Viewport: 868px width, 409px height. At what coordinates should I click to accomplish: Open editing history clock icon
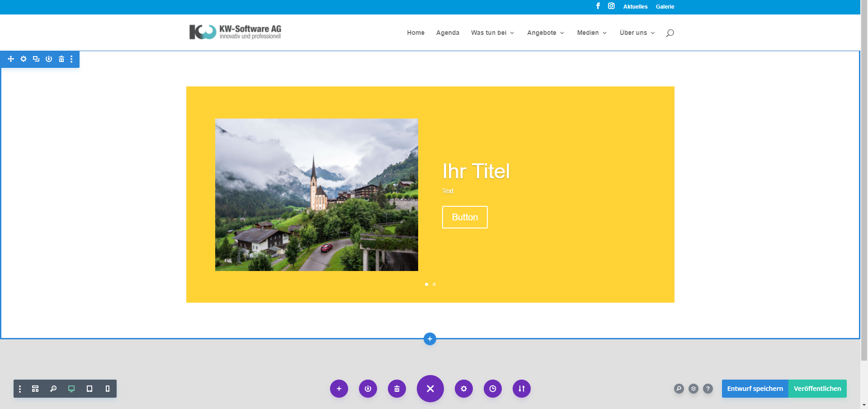point(492,389)
